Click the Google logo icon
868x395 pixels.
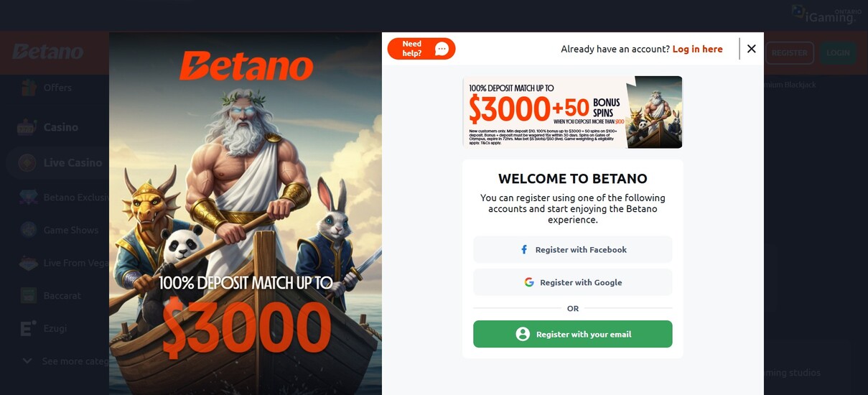529,282
